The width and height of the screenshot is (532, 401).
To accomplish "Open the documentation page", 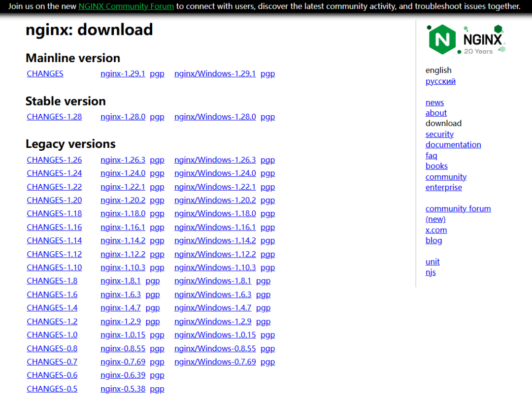I will (x=453, y=144).
